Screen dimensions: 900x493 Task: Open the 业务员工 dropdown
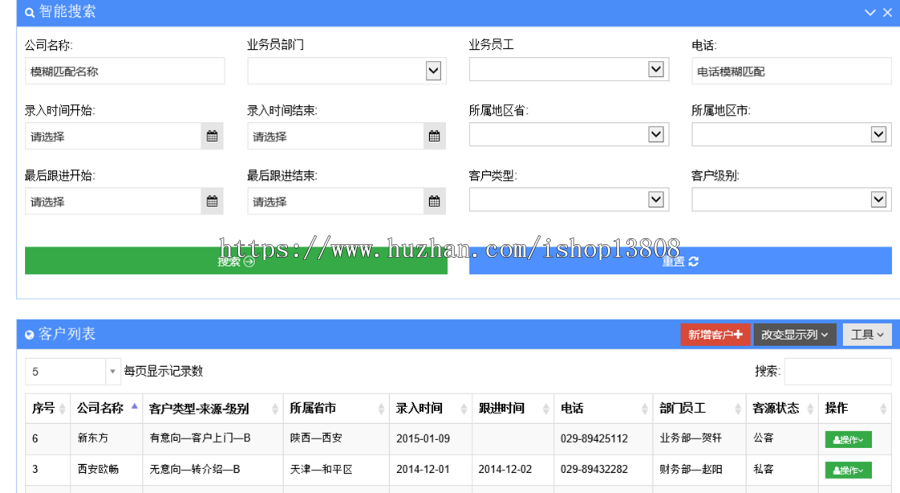pyautogui.click(x=569, y=69)
